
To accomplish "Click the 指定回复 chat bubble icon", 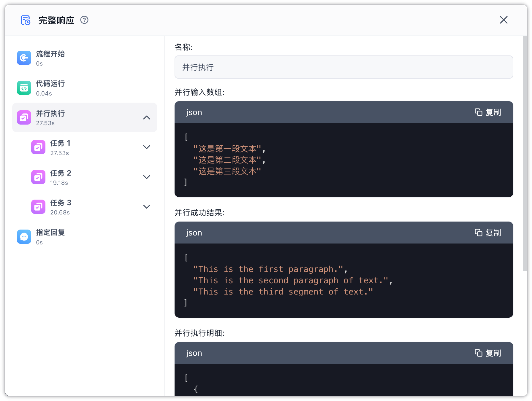I will 24,237.
